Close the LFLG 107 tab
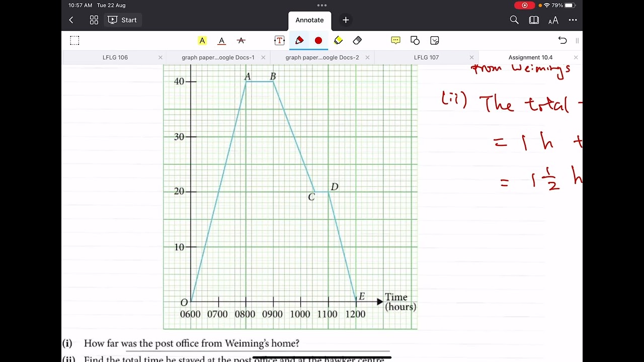 [471, 57]
